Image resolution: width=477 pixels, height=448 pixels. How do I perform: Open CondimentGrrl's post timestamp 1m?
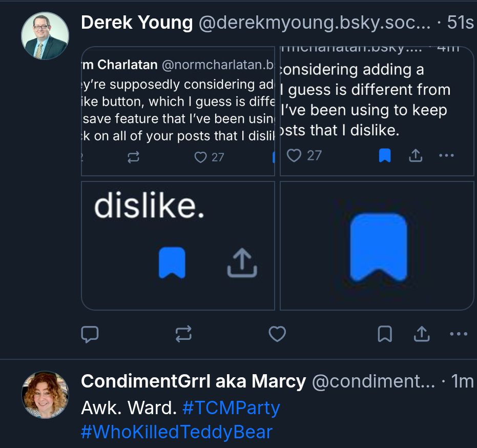tap(462, 381)
